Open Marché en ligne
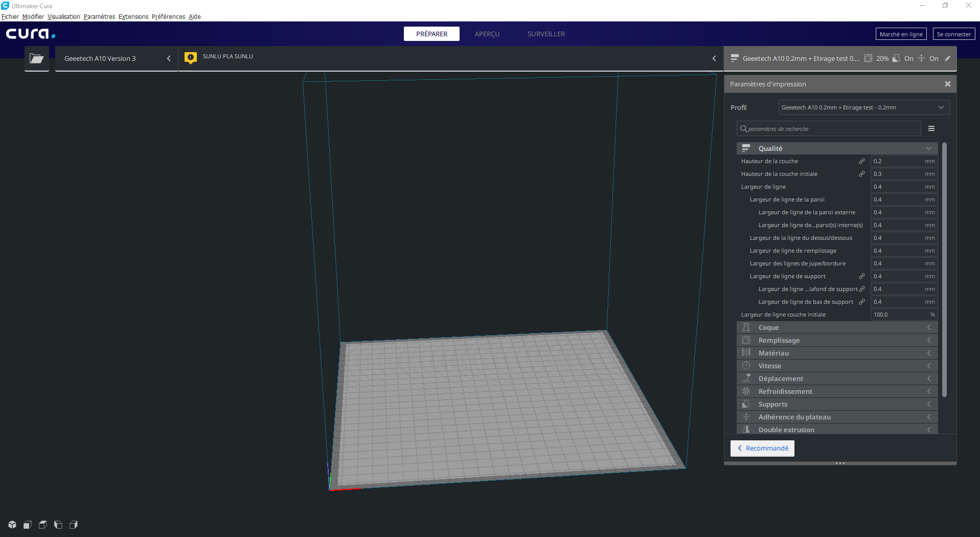This screenshot has height=537, width=980. [x=901, y=34]
